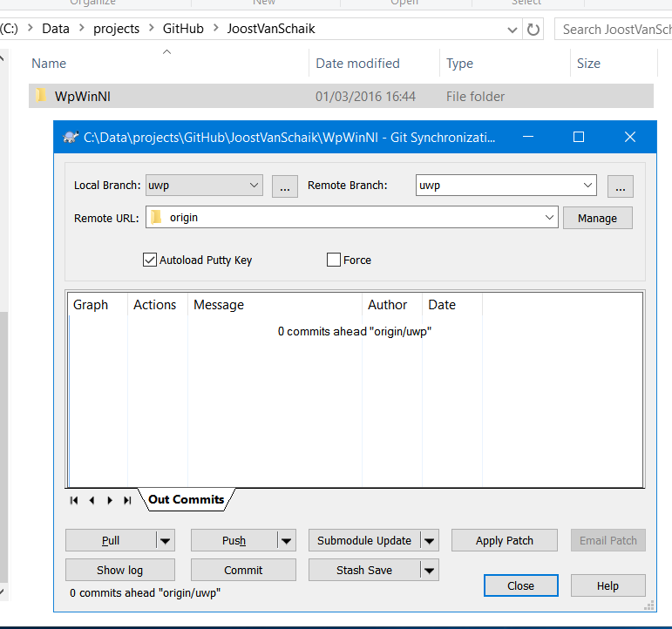Click the previous tab arrow icon
This screenshot has width=672, height=629.
92,500
